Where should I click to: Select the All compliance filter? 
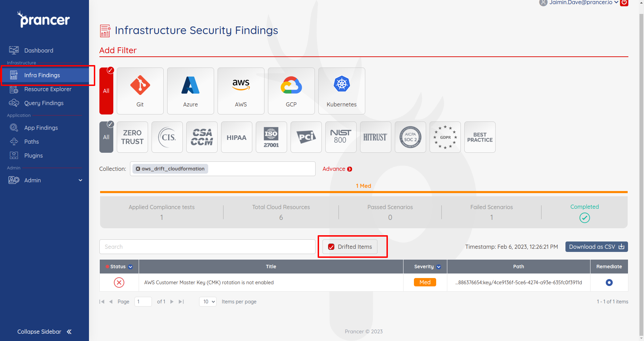coord(106,137)
